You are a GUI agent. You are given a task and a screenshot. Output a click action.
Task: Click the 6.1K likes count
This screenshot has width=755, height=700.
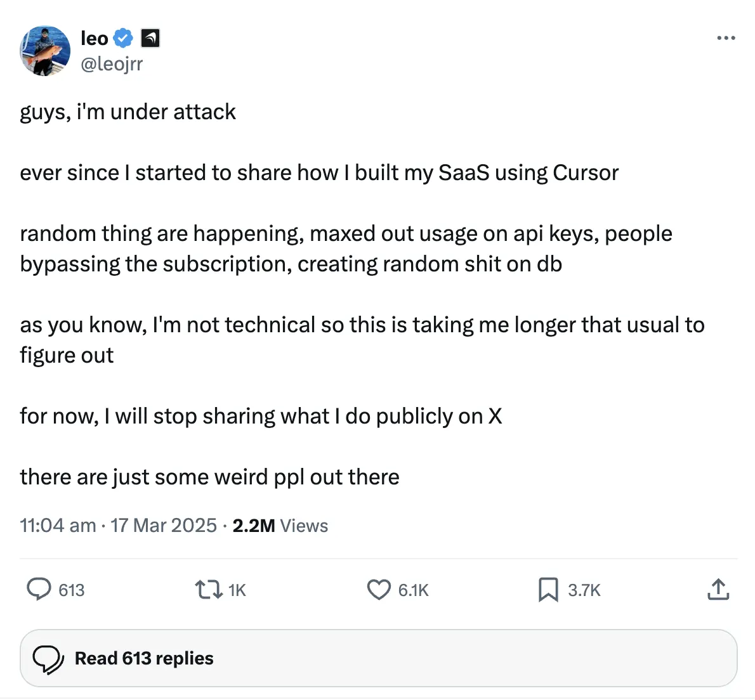click(414, 590)
